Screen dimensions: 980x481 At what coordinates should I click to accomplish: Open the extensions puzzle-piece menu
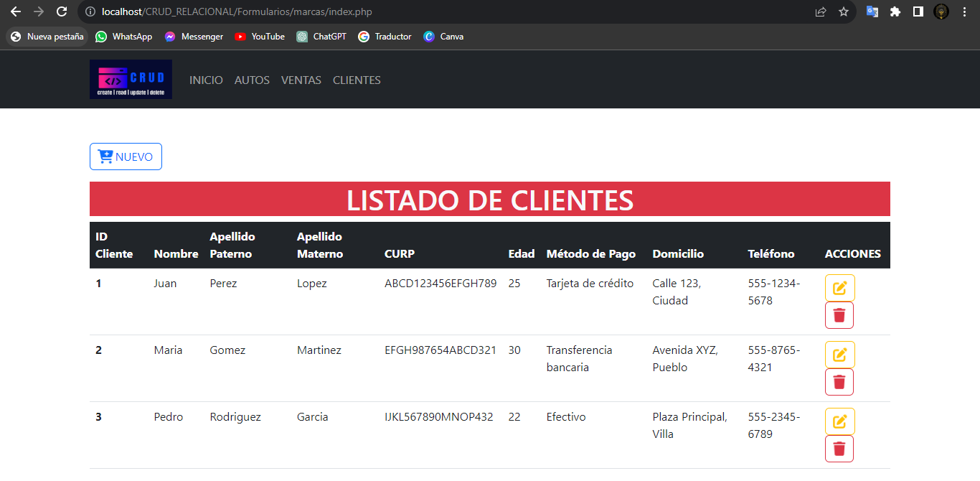(896, 11)
